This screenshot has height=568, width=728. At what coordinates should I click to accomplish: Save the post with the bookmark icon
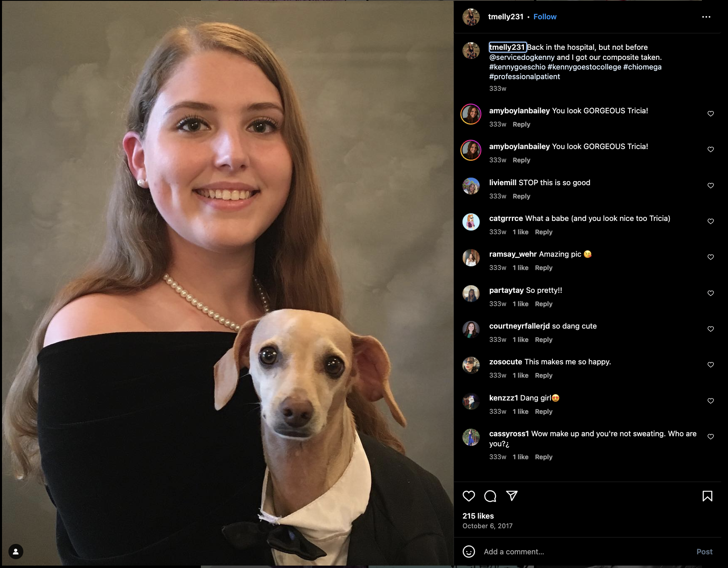(x=707, y=496)
